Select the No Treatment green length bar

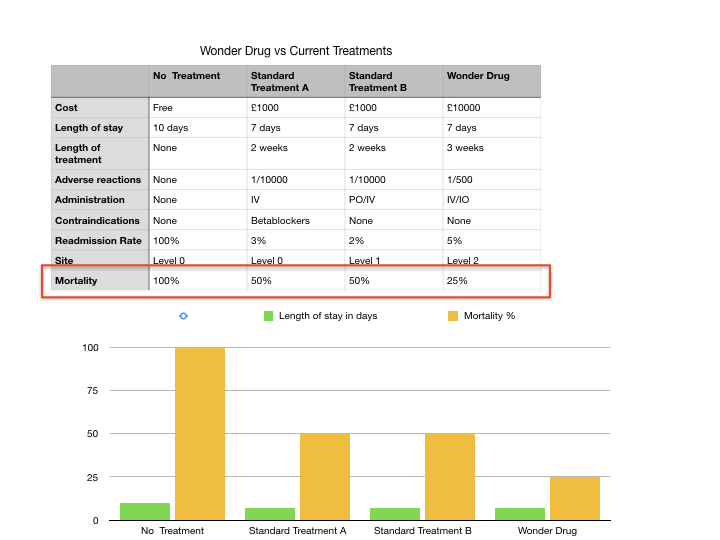click(x=145, y=512)
